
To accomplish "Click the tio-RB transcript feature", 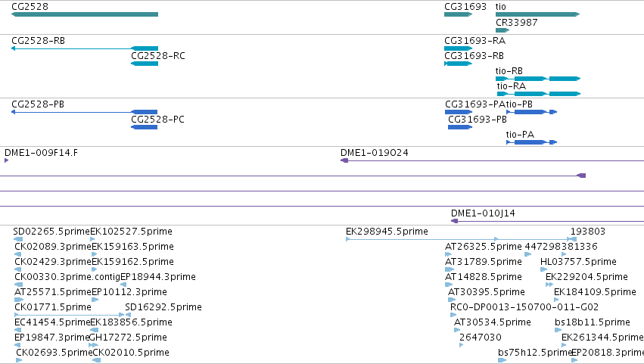I will tap(538, 79).
